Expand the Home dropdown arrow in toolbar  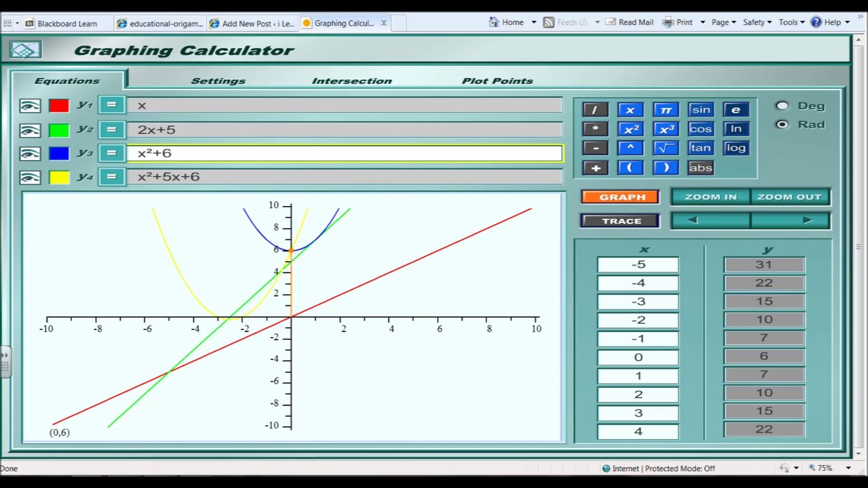point(534,22)
